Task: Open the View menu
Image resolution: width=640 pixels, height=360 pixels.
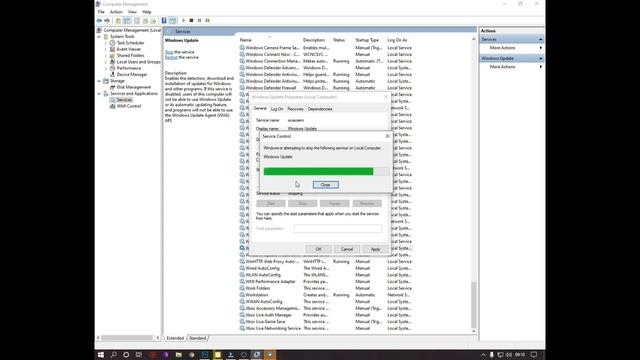Action: (132, 12)
